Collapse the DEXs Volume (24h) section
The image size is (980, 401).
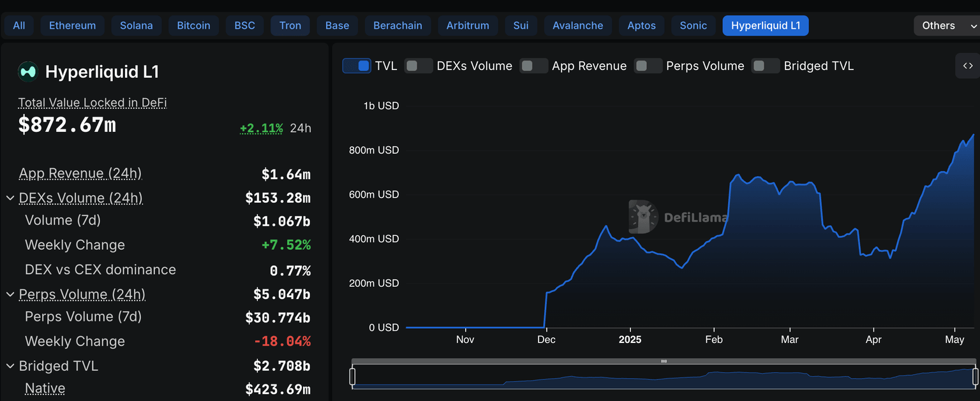coord(10,198)
